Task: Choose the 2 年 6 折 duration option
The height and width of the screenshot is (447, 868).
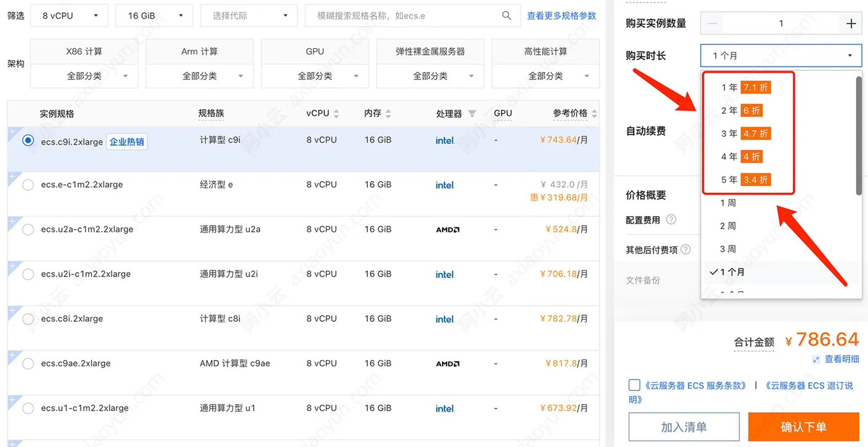Action: 742,110
